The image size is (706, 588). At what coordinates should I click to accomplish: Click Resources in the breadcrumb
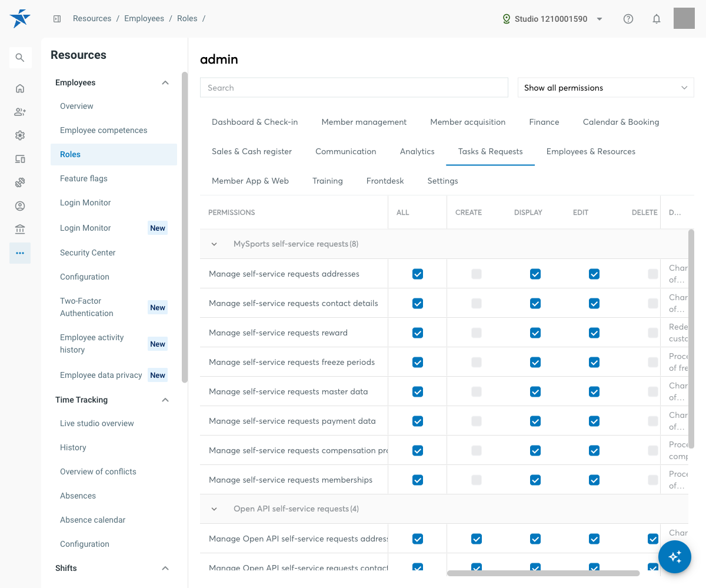click(92, 18)
